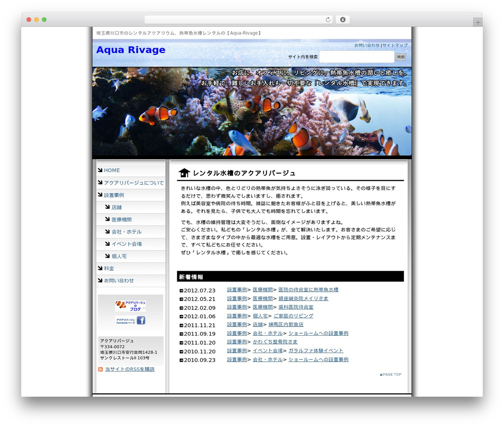Click the browser address bar

tap(238, 20)
